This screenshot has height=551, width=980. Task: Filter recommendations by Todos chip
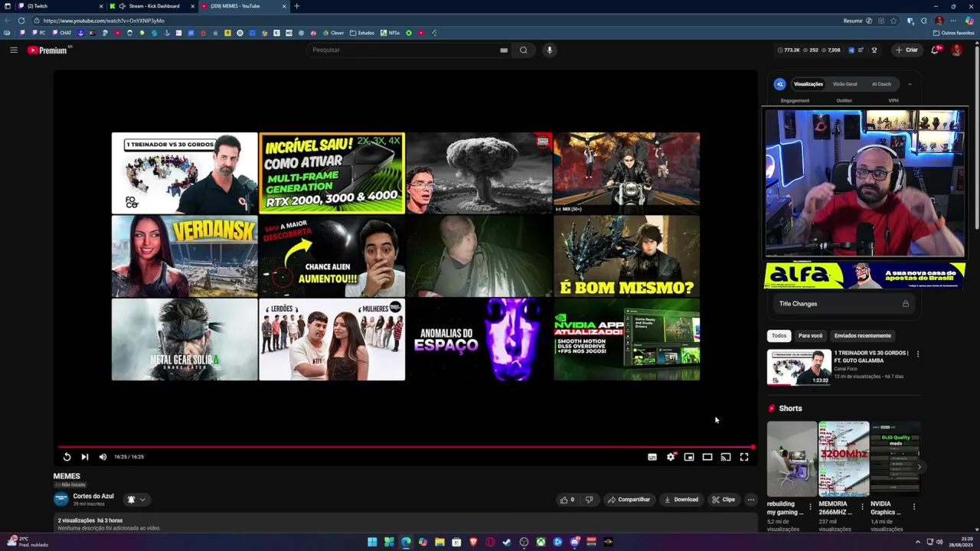pos(779,336)
